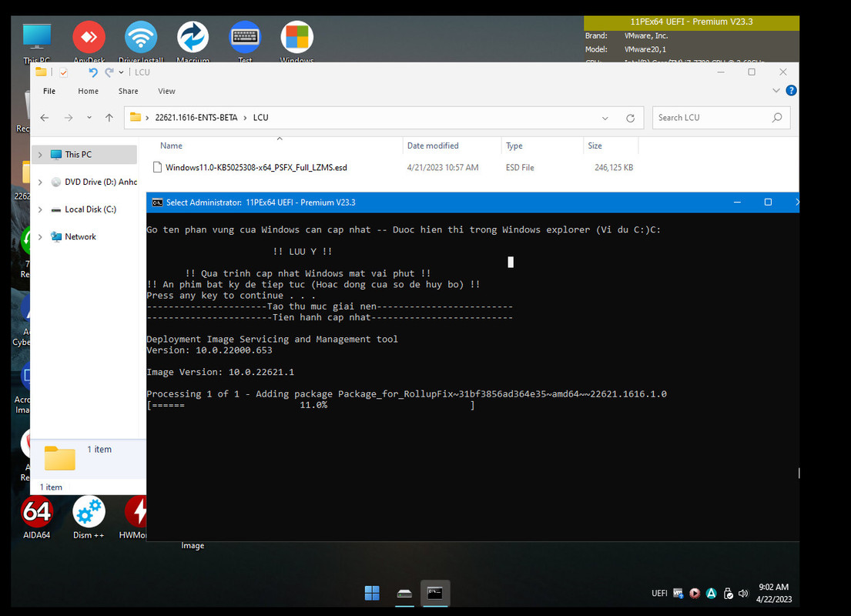Launch AIDA64 from the desktop

pyautogui.click(x=37, y=517)
